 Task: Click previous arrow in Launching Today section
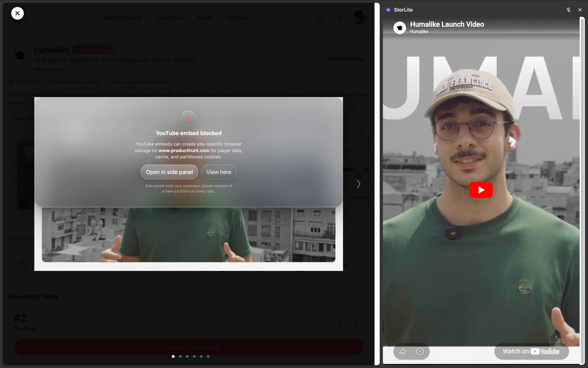pos(341,322)
